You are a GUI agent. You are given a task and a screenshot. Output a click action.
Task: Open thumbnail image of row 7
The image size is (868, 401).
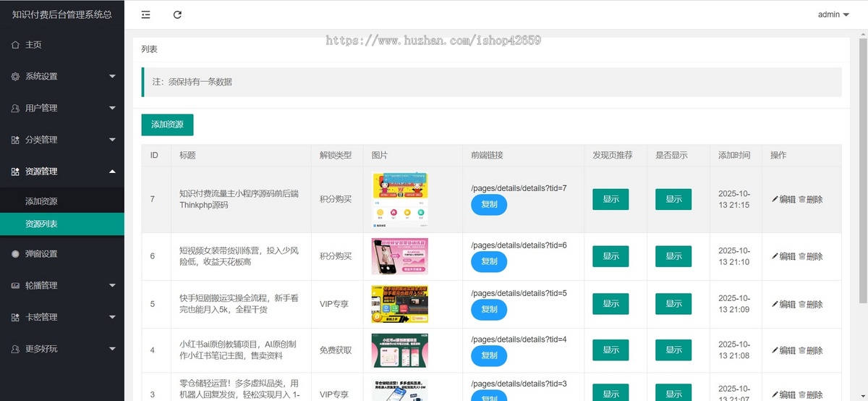(400, 200)
